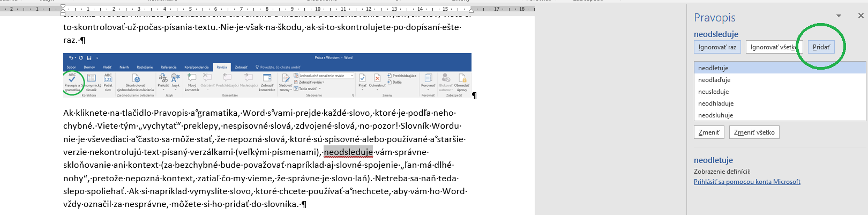This screenshot has height=215, width=868.
Task: Open the Pravopis pane options dropdown arrow
Action: pyautogui.click(x=839, y=16)
